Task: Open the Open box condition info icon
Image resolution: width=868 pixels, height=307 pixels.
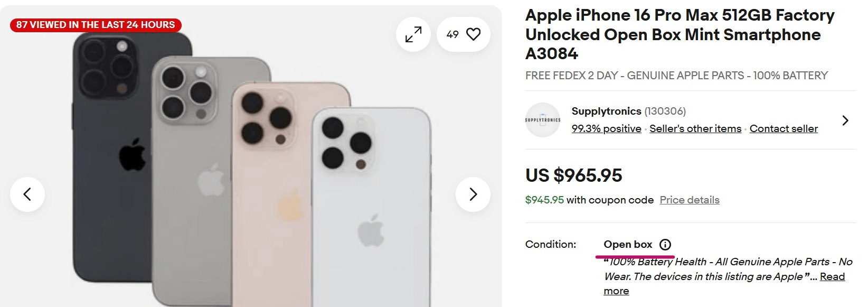Action: pyautogui.click(x=665, y=245)
